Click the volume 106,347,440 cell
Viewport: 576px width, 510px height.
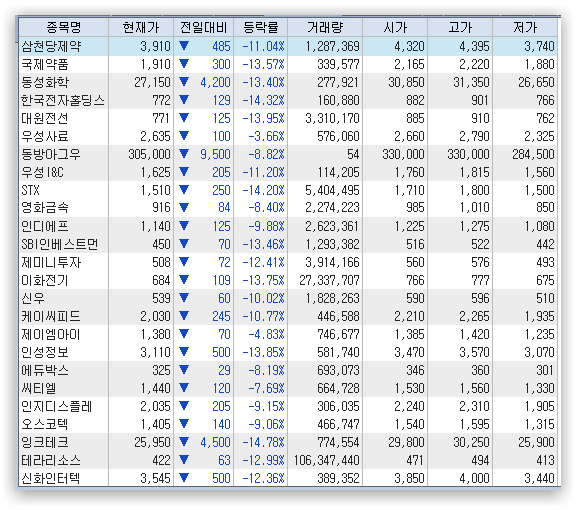point(327,460)
